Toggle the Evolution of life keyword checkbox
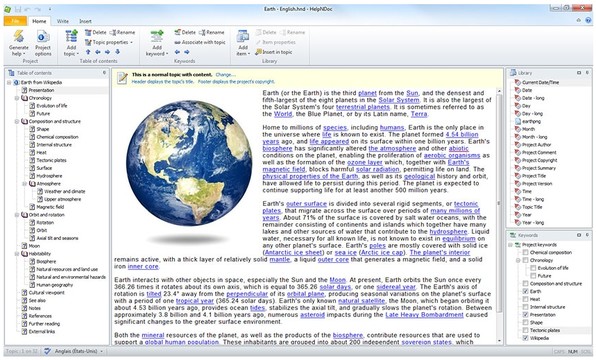 click(533, 268)
